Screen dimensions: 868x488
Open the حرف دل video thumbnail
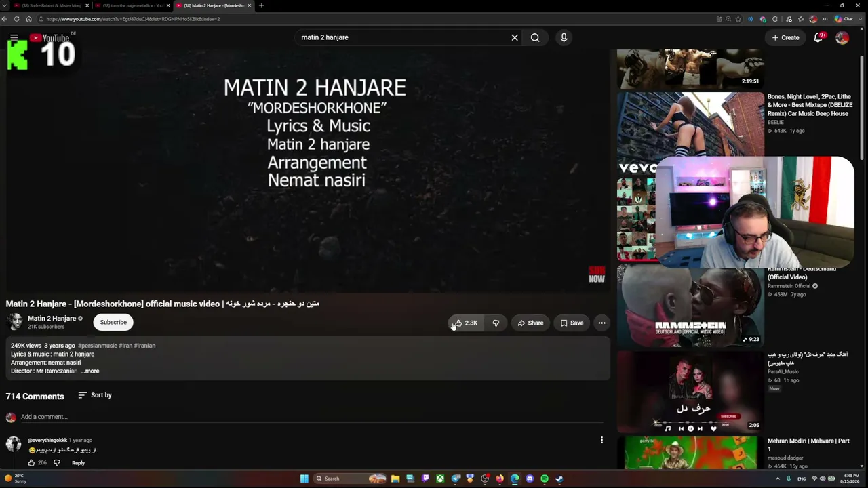click(x=690, y=392)
